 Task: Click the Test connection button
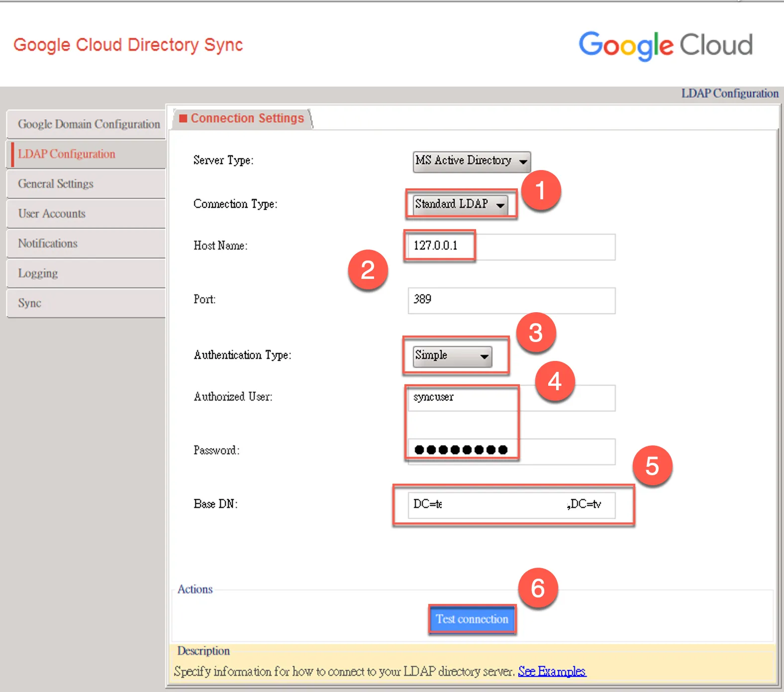tap(472, 619)
